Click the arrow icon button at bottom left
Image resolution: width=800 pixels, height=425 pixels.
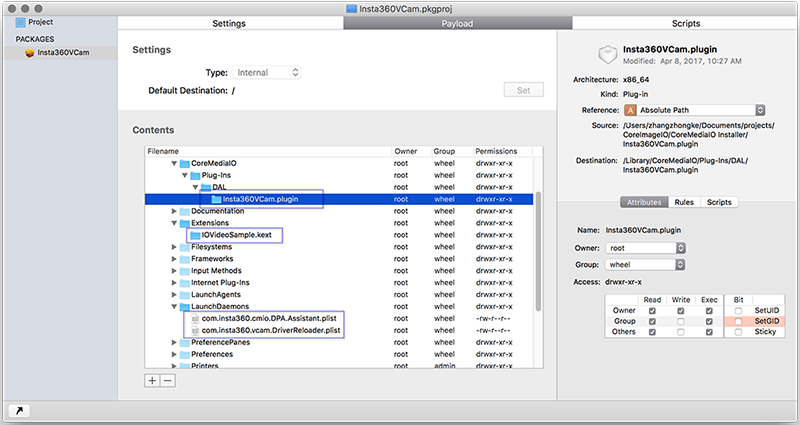click(19, 411)
